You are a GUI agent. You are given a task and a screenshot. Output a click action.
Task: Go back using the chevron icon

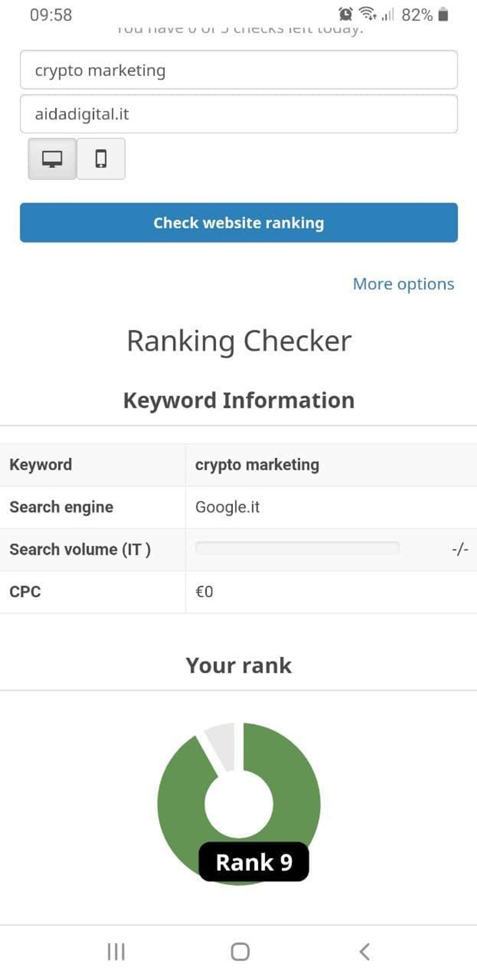[364, 952]
